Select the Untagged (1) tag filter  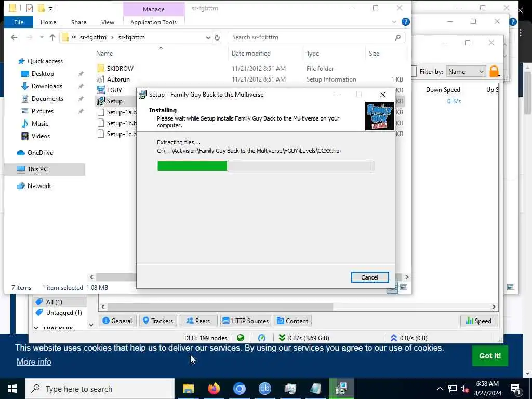click(x=60, y=312)
